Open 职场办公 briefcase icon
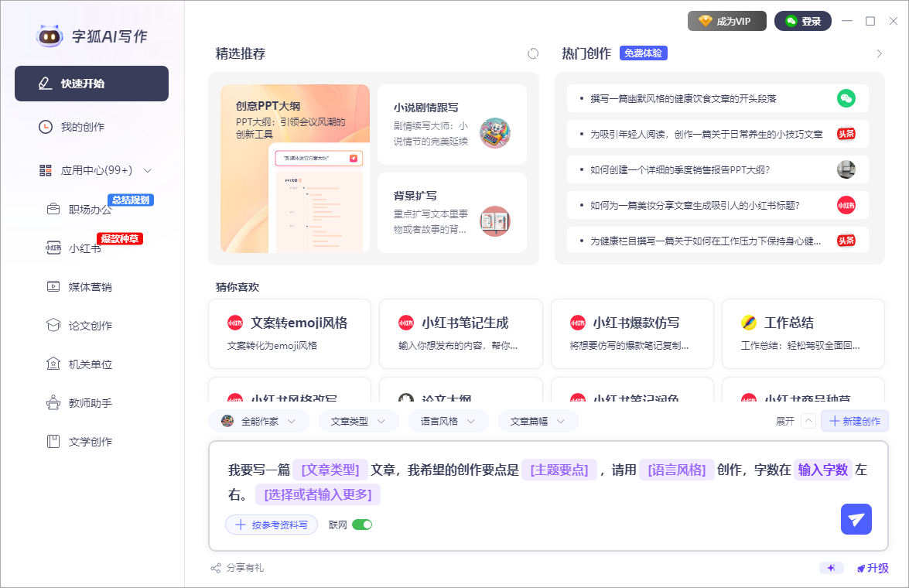Viewport: 909px width, 588px height. point(53,209)
